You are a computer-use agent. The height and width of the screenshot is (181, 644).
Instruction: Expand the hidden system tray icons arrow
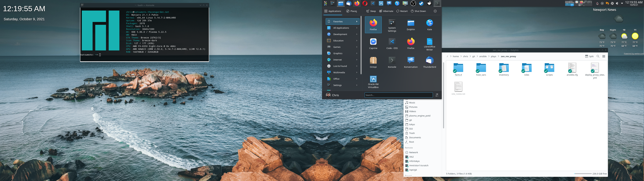pos(622,3)
